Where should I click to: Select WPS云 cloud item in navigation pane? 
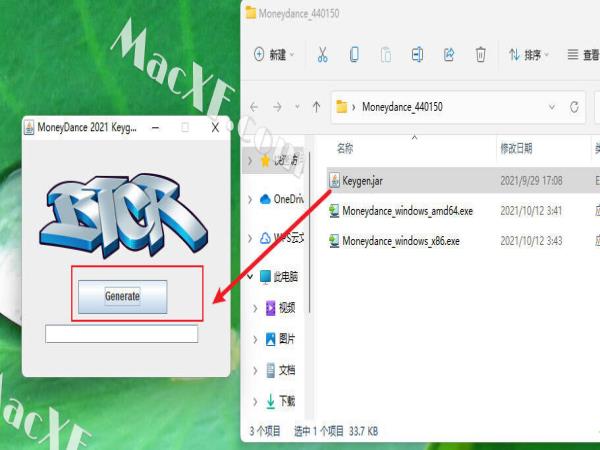pyautogui.click(x=282, y=238)
